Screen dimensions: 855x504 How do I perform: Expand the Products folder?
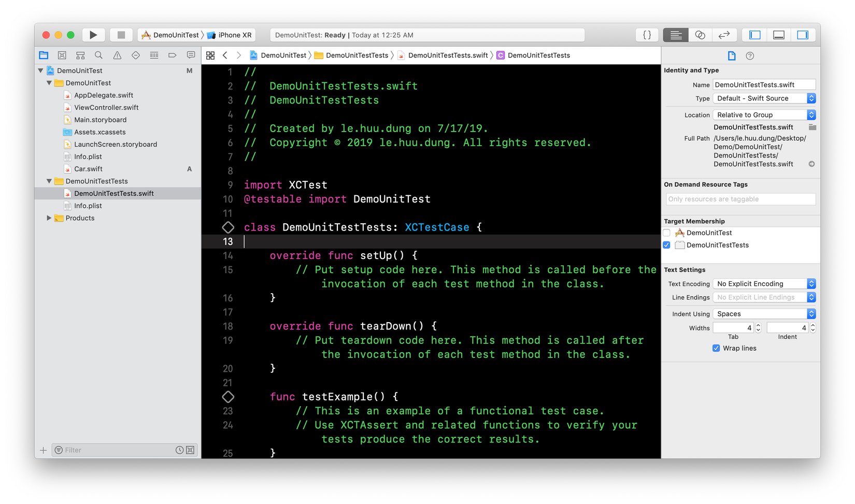pos(49,218)
